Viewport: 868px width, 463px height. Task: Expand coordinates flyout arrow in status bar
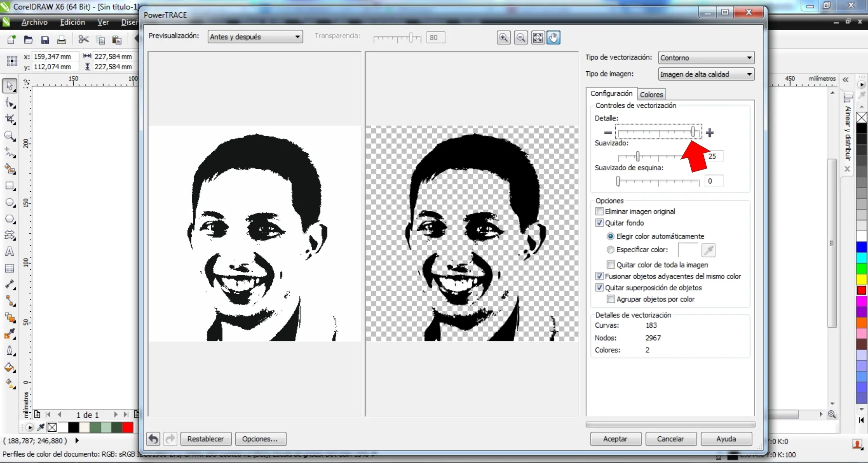[77, 441]
